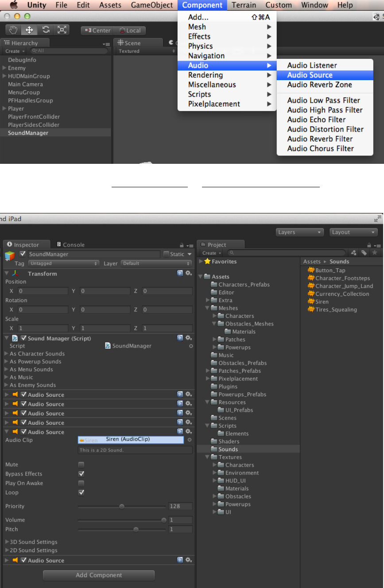Open the Hierarchy Create button

coord(14,51)
